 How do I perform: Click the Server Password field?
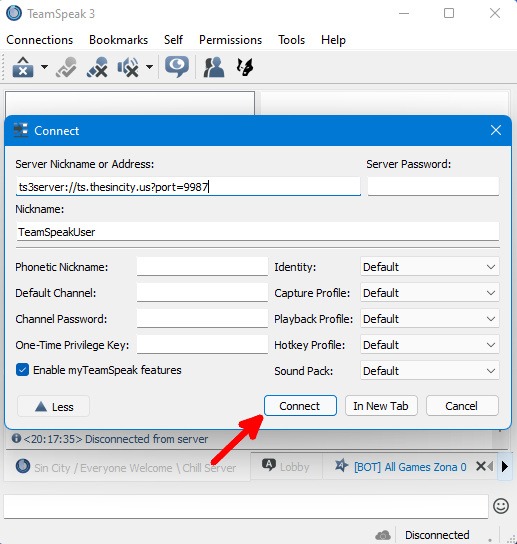tap(433, 187)
